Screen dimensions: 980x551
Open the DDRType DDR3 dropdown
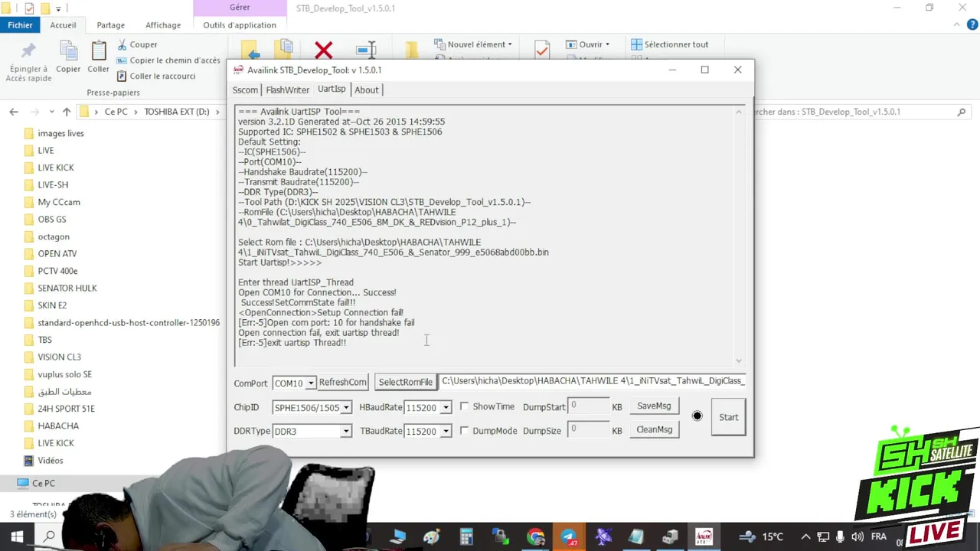(346, 432)
